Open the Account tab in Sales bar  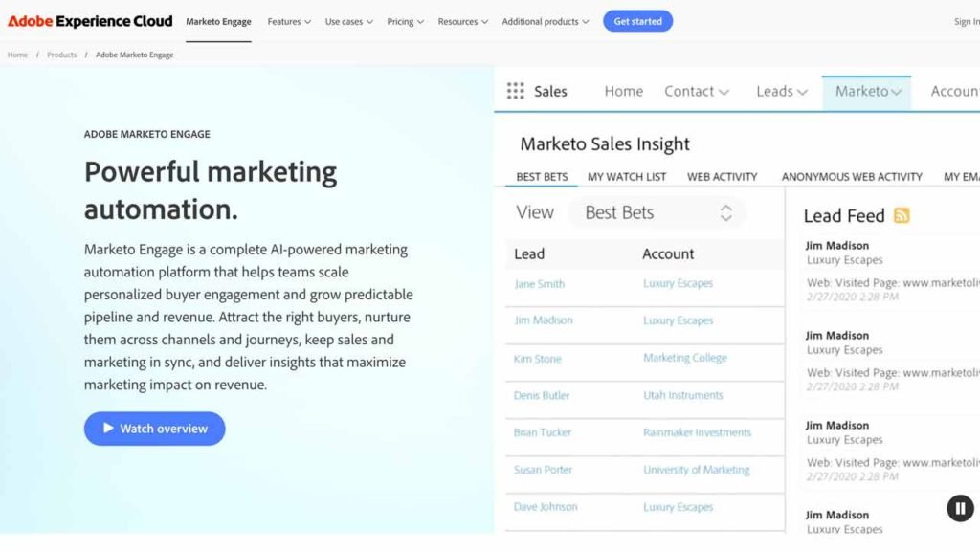tap(955, 91)
